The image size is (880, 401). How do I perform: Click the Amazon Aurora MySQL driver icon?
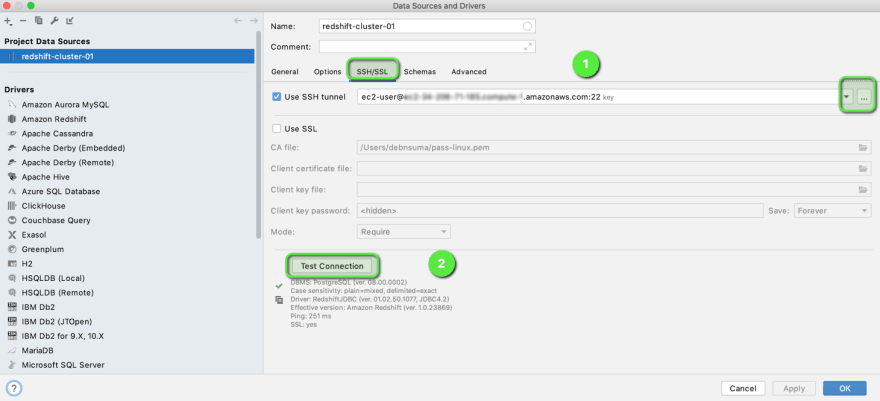pos(12,105)
